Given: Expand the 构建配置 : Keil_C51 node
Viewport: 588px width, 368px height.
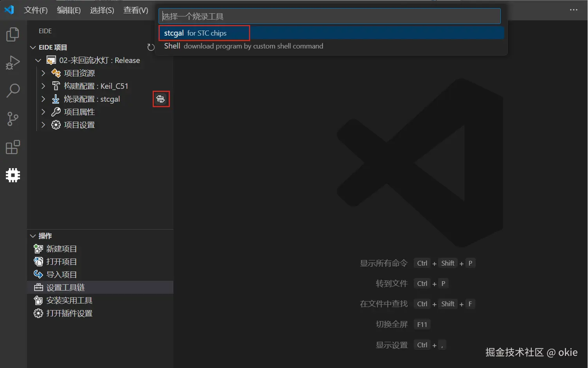Looking at the screenshot, I should point(43,86).
